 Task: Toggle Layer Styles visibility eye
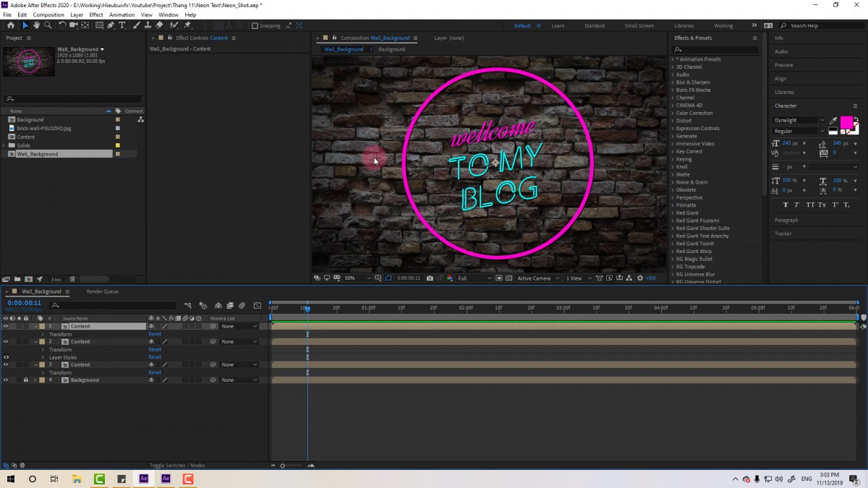click(x=6, y=357)
